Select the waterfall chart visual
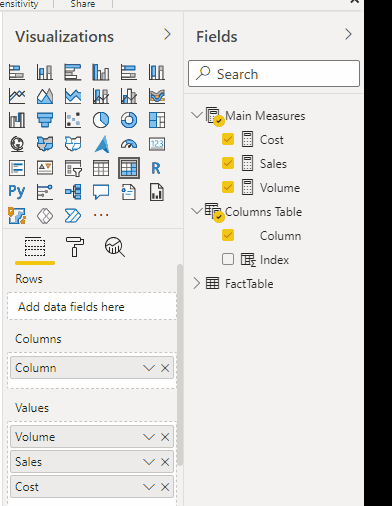392x506 pixels. pos(17,120)
